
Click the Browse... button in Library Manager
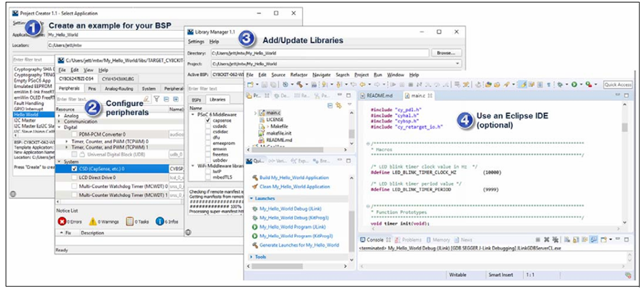pyautogui.click(x=446, y=52)
